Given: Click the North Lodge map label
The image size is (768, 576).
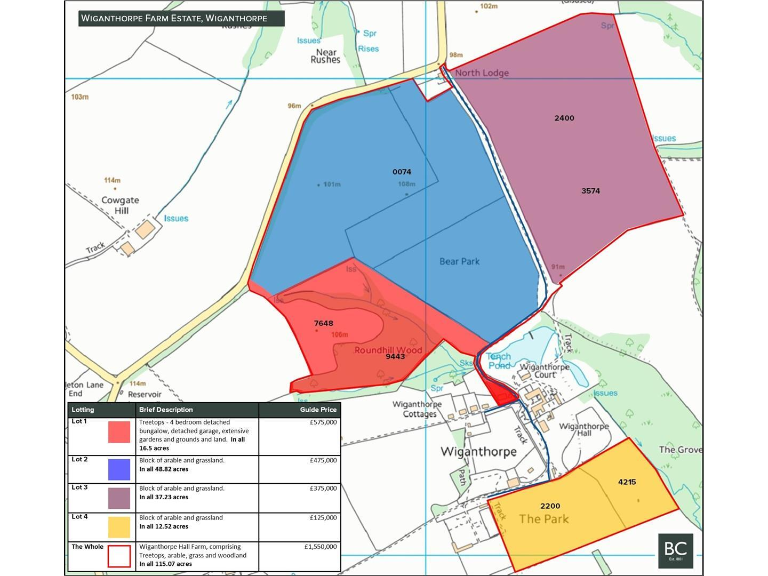Looking at the screenshot, I should click(482, 73).
